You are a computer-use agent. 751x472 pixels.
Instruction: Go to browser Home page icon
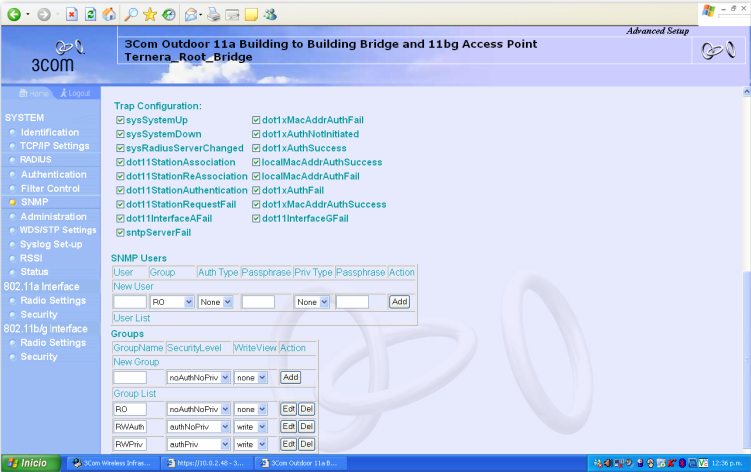108,15
